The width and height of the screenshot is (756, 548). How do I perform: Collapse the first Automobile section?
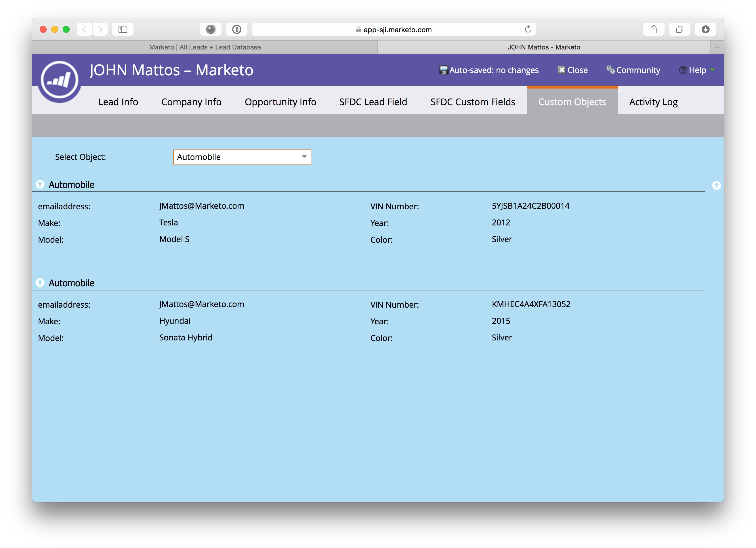click(x=40, y=184)
